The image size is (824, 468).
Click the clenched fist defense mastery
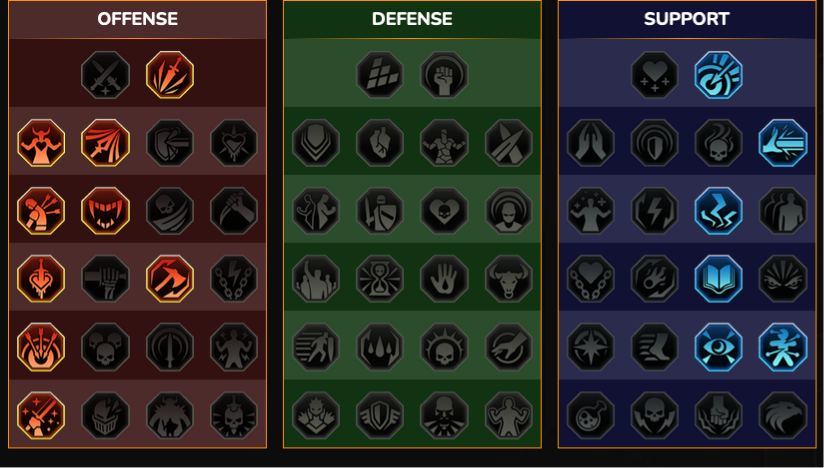point(444,75)
